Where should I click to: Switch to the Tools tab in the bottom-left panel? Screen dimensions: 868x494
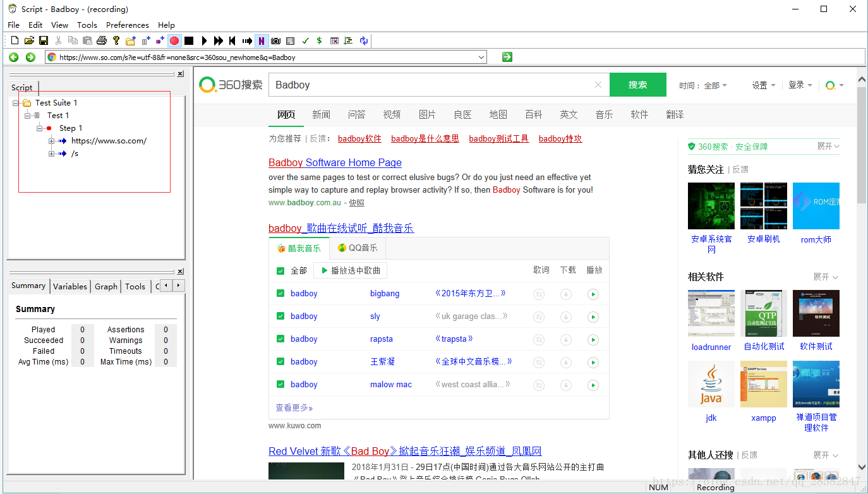coord(135,286)
